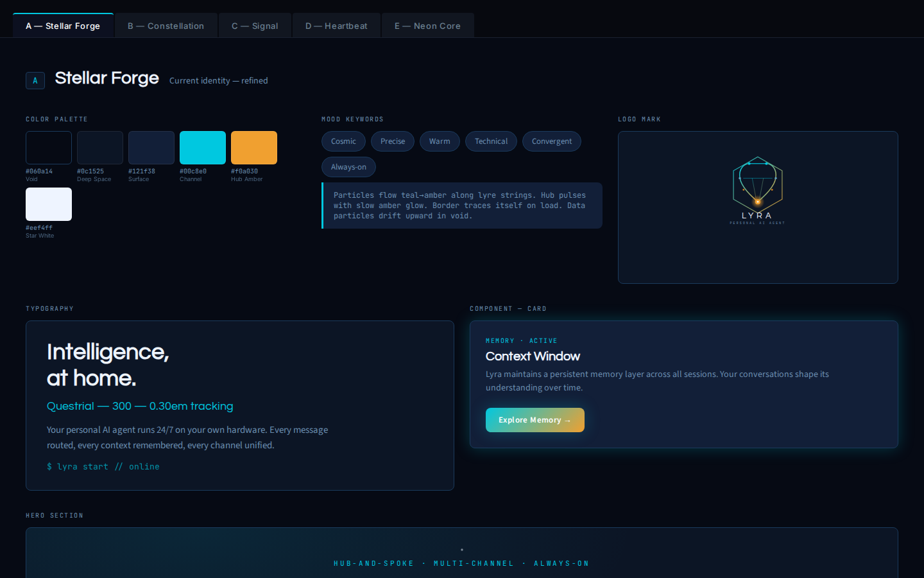Select the Deep Space color swatch

(x=100, y=148)
